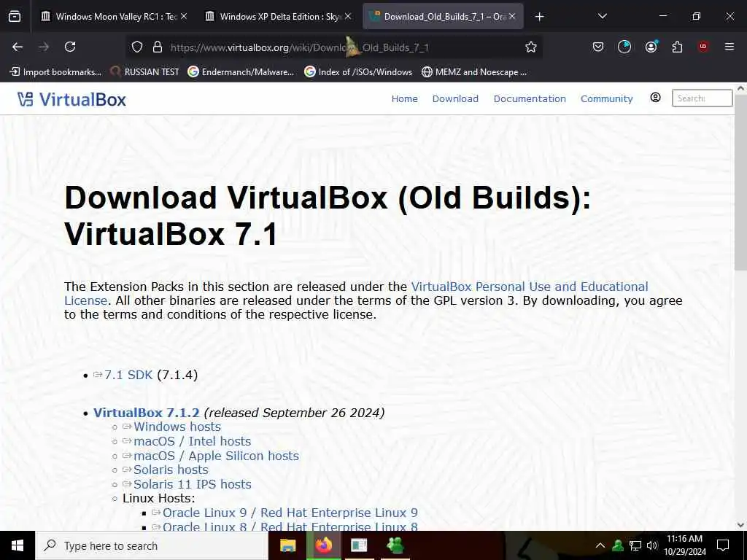Open the network status tray icon
Image resolution: width=747 pixels, height=560 pixels.
[x=635, y=545]
